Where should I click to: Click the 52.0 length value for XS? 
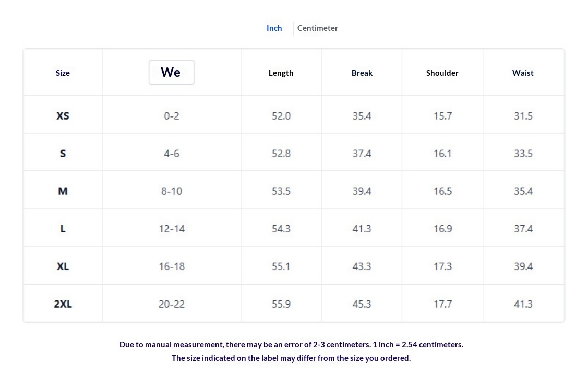(x=281, y=116)
